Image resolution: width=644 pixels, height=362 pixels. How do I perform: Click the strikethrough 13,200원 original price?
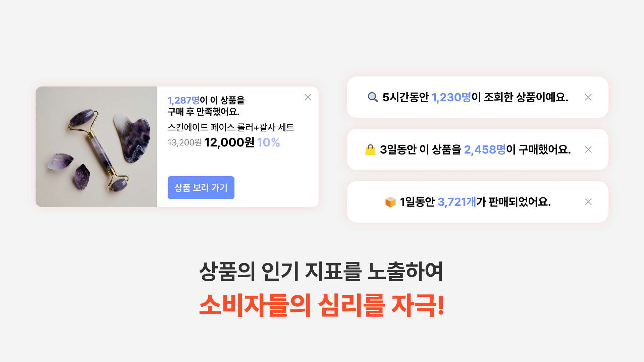point(184,143)
